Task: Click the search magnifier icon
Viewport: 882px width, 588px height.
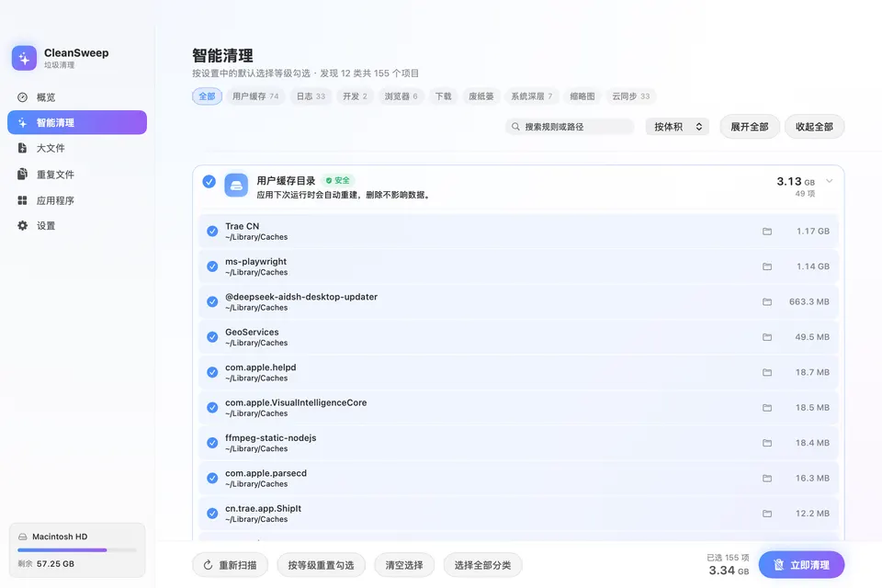Action: tap(515, 127)
